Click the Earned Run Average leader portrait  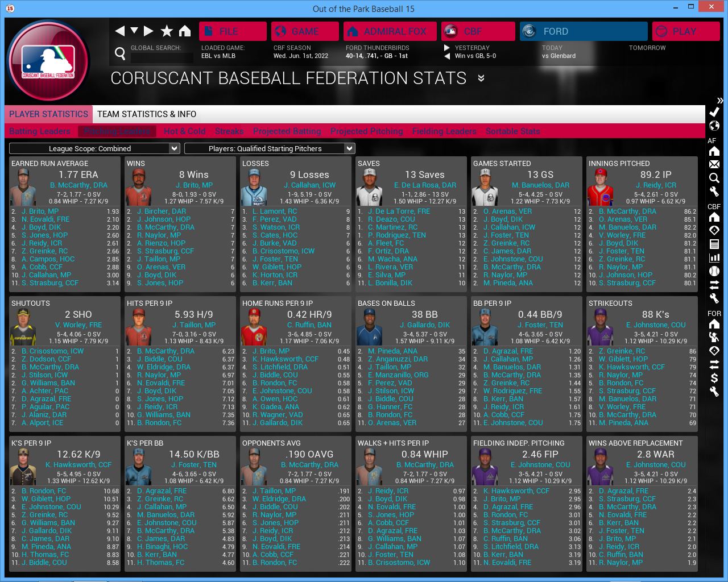[x=23, y=188]
